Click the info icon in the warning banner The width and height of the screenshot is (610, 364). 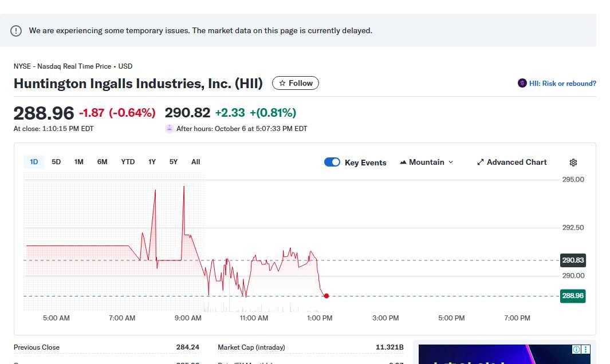[16, 30]
